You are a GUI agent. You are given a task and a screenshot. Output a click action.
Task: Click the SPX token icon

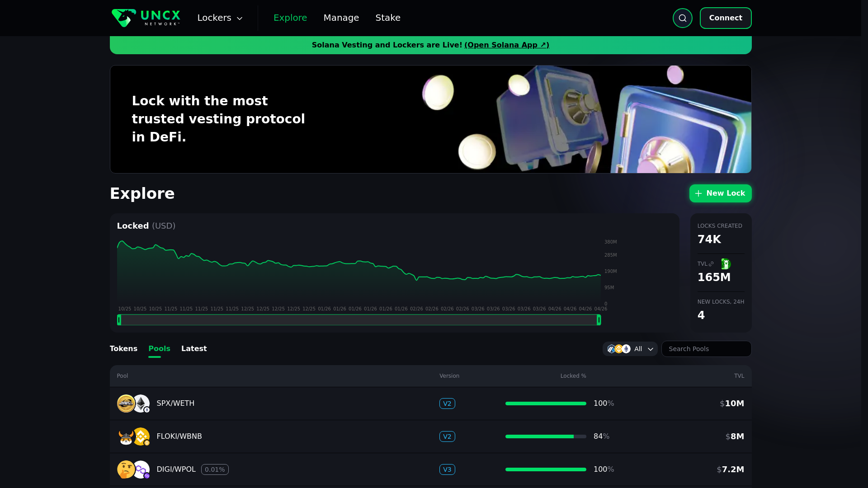coord(126,404)
